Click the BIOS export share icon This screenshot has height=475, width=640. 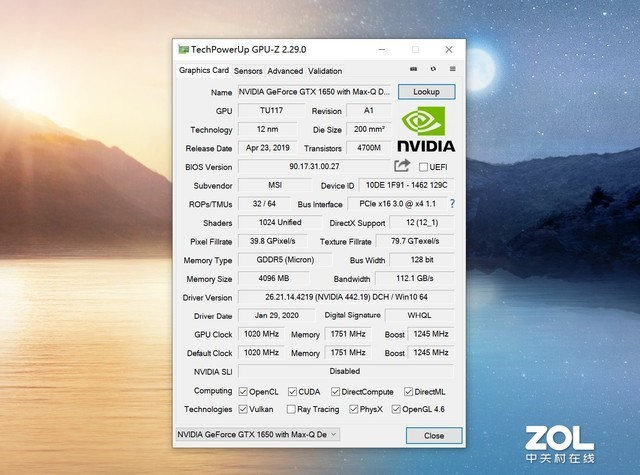402,165
